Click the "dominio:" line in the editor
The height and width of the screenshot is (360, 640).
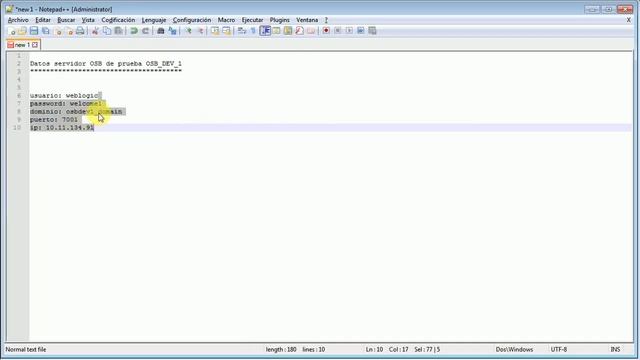(x=76, y=111)
